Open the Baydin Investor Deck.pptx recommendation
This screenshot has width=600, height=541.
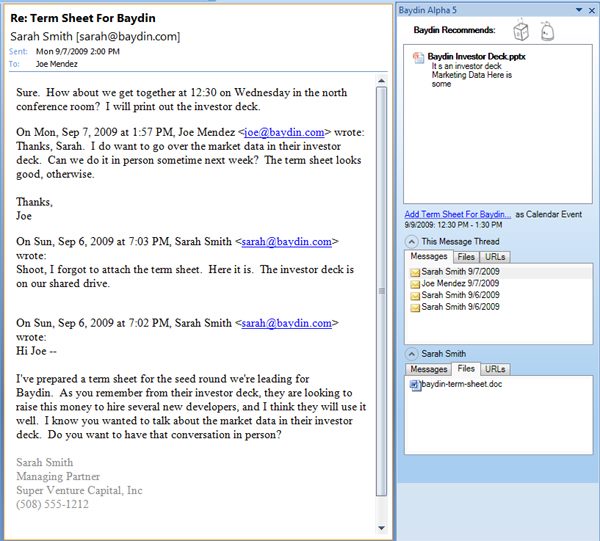click(x=476, y=56)
